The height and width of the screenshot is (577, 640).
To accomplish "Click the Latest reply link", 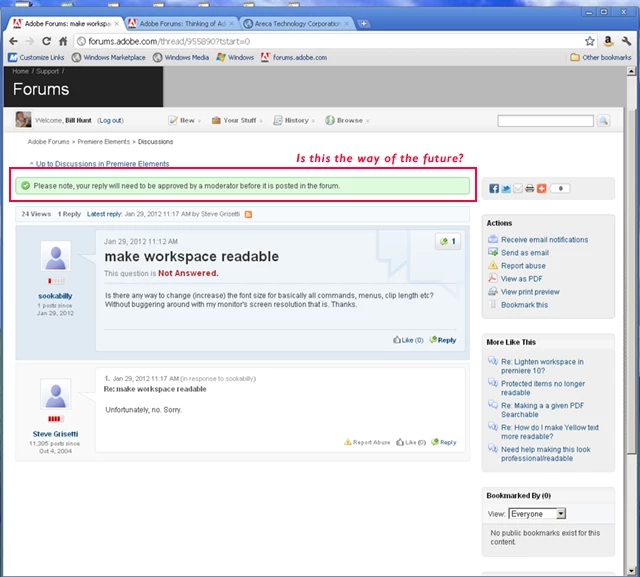I will point(104,214).
